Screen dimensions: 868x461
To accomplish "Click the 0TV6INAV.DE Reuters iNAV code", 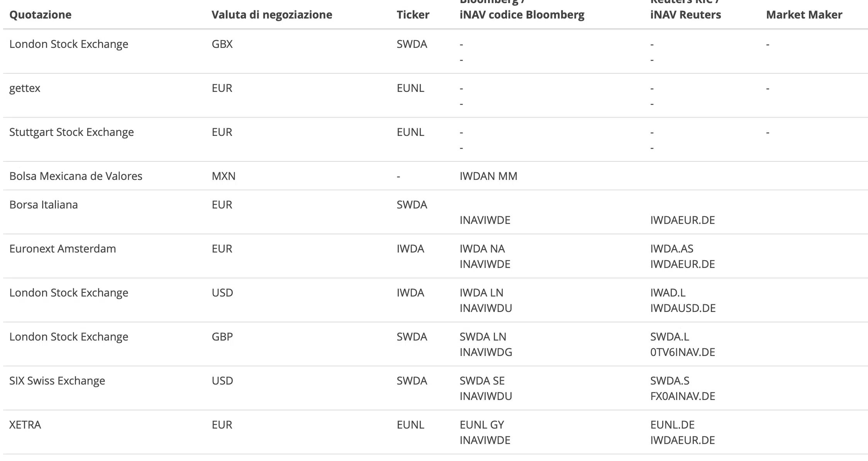I will point(682,352).
